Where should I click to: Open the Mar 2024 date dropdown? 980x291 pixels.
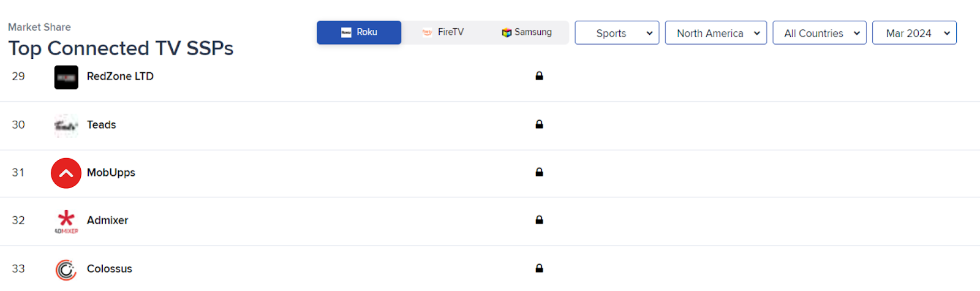pyautogui.click(x=914, y=33)
